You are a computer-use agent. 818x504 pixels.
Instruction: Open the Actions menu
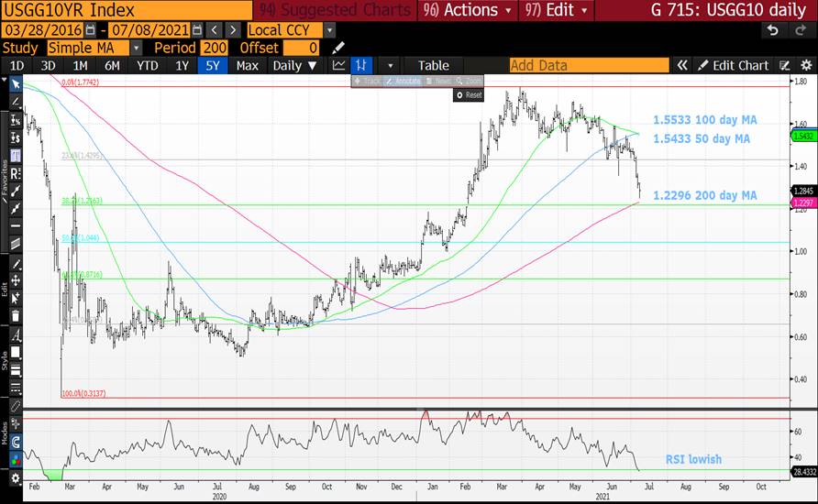pos(468,10)
